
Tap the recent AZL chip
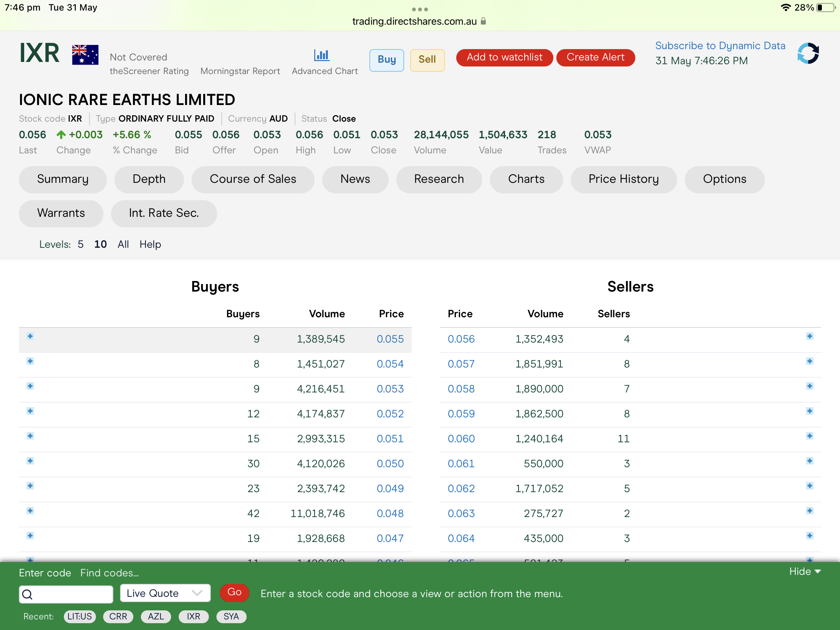click(156, 616)
